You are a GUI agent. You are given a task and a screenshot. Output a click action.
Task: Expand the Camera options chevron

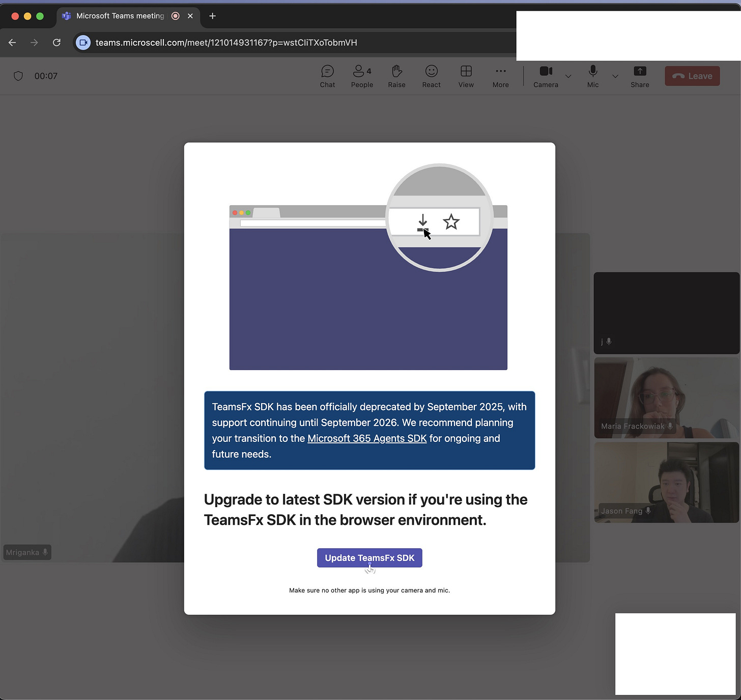(568, 76)
